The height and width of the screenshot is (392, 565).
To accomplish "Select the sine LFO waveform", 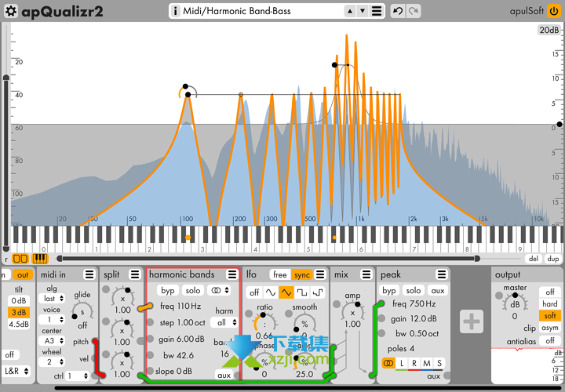I will (x=271, y=292).
